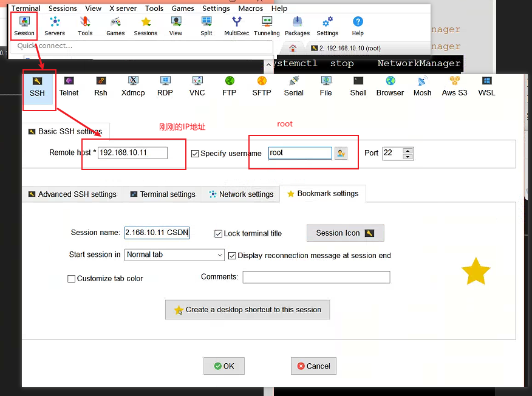The image size is (532, 396).
Task: Dismiss dialog with Cancel button
Action: [313, 366]
